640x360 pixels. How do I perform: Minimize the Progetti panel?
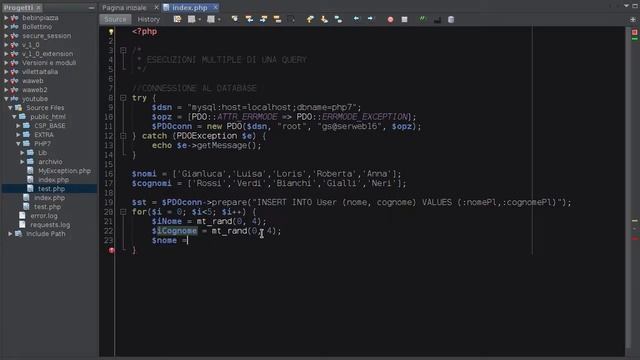click(x=91, y=8)
